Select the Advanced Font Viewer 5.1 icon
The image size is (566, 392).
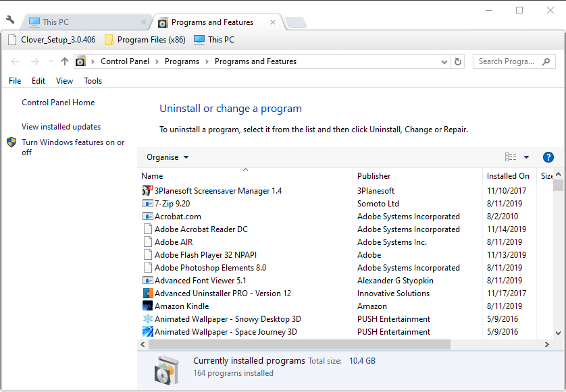[148, 280]
